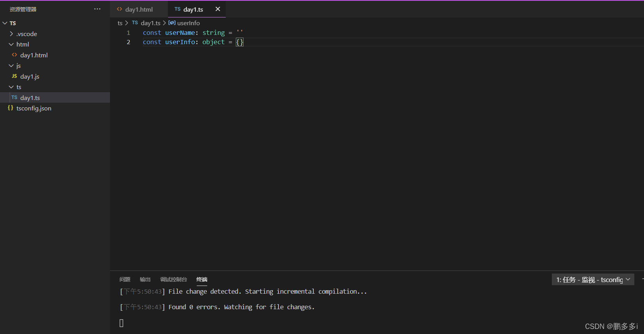Click the HTML icon on the day1.html tab
This screenshot has width=644, height=334.
pyautogui.click(x=120, y=9)
